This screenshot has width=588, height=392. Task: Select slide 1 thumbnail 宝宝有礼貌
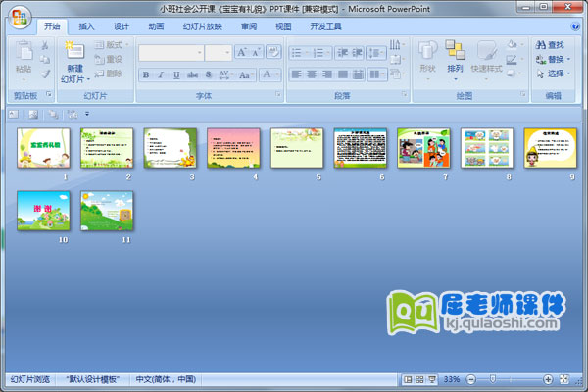pyautogui.click(x=43, y=148)
